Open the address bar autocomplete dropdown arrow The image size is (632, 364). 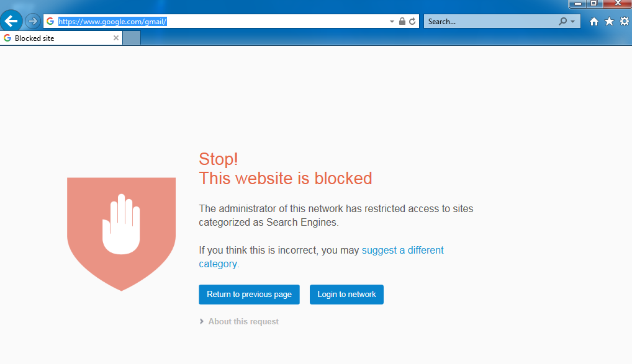pos(392,22)
